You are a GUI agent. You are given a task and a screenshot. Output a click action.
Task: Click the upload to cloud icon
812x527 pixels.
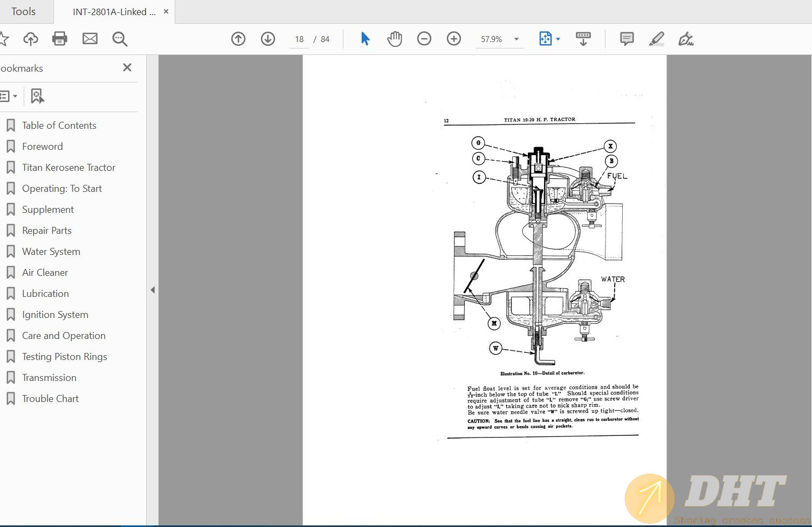click(x=31, y=39)
